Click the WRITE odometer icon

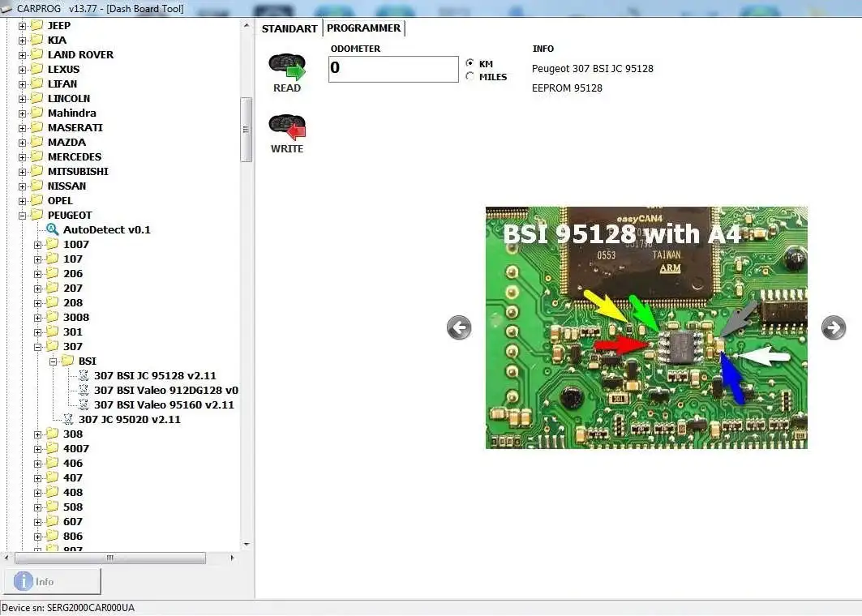point(287,127)
